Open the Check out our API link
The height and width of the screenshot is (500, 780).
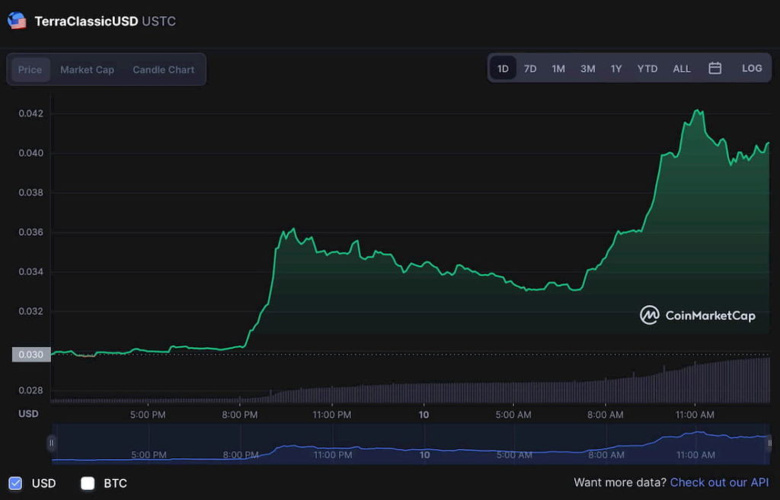click(719, 483)
